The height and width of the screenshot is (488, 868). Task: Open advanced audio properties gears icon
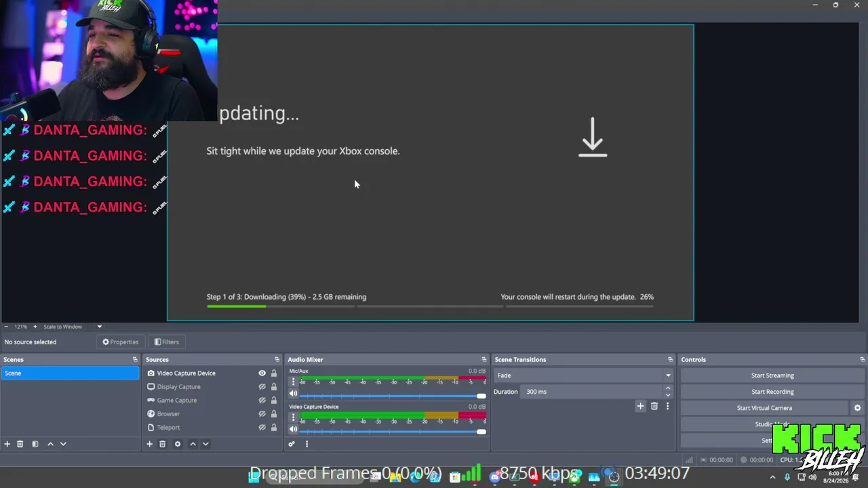292,444
